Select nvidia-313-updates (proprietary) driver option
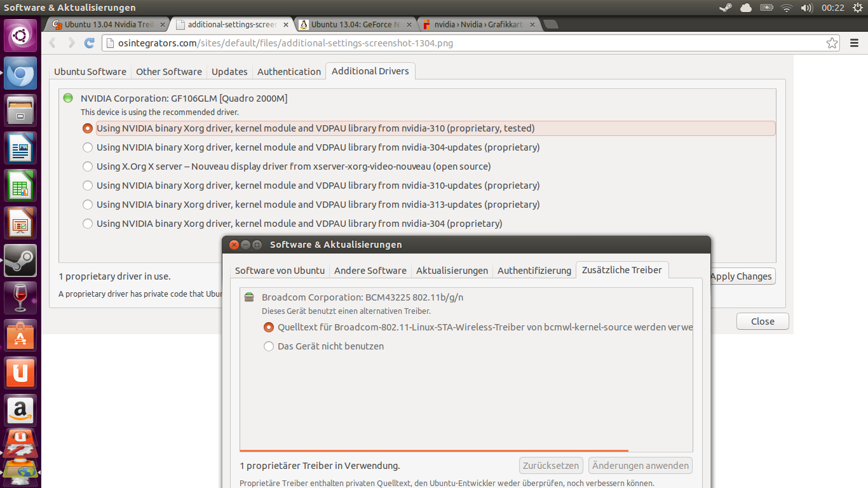Screen dimensions: 868x488 coord(88,205)
